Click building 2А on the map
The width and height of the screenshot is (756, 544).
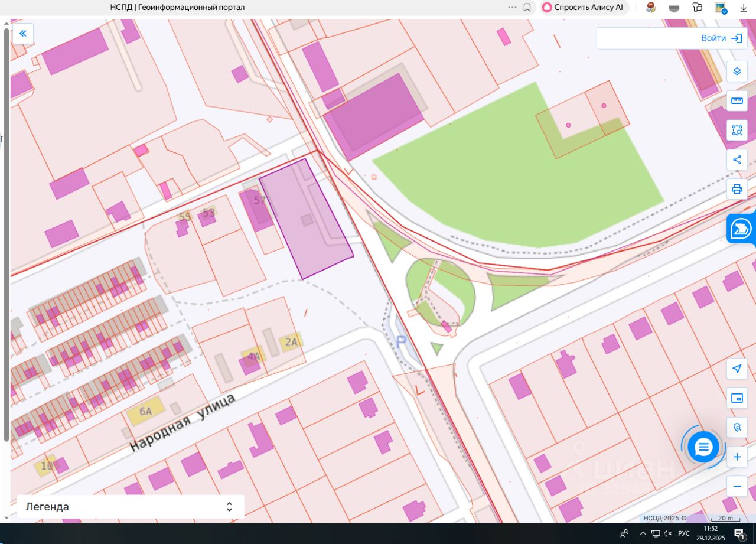point(291,342)
